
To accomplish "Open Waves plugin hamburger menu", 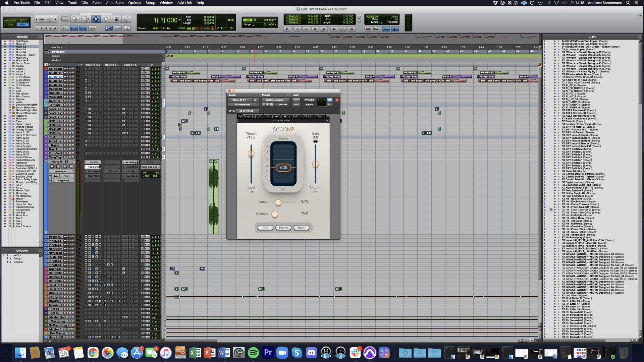I will (x=328, y=116).
